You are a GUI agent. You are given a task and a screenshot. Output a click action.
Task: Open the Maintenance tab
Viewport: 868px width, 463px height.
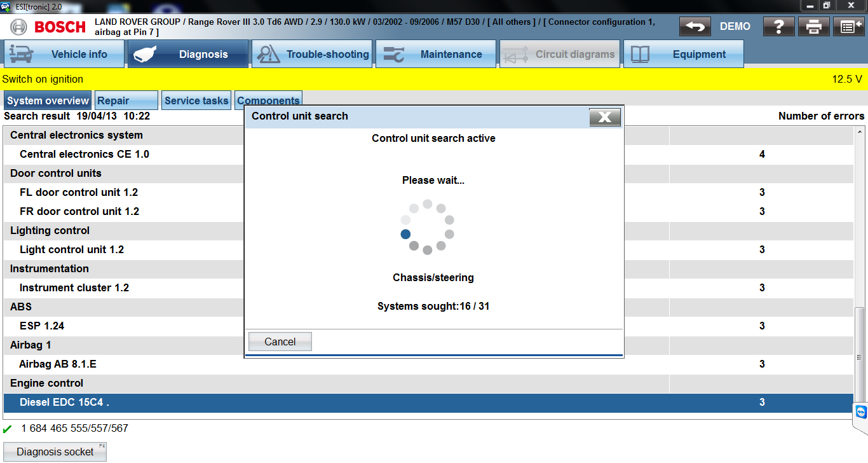pyautogui.click(x=436, y=54)
